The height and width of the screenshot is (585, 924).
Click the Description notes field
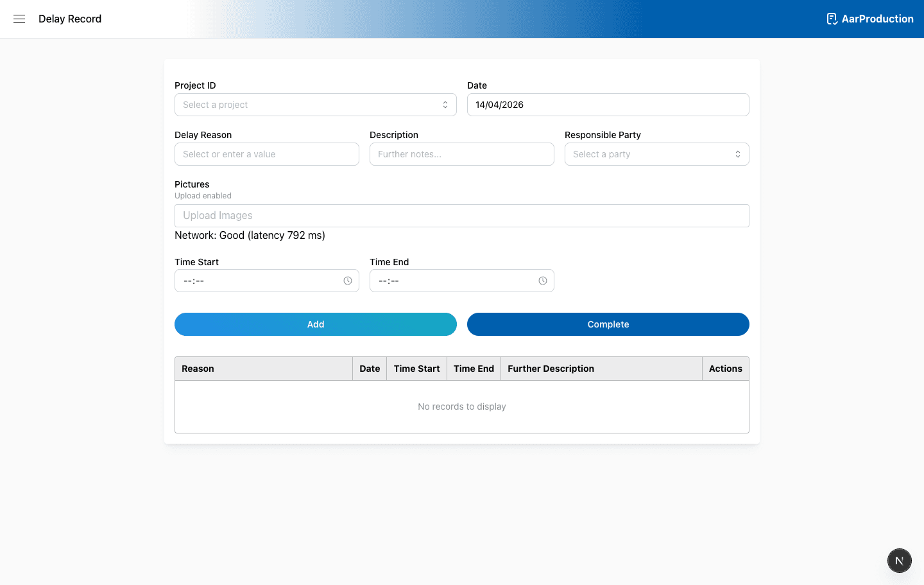point(461,154)
